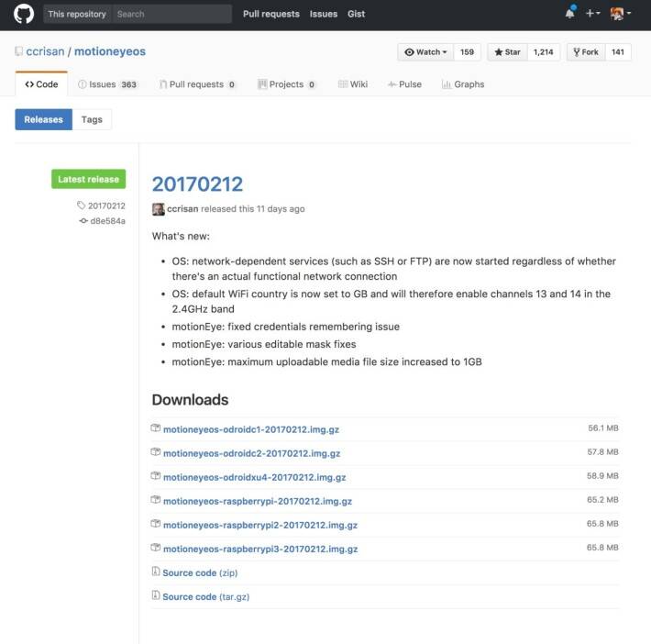Switch to the Projects tab
651x644 pixels.
287,84
